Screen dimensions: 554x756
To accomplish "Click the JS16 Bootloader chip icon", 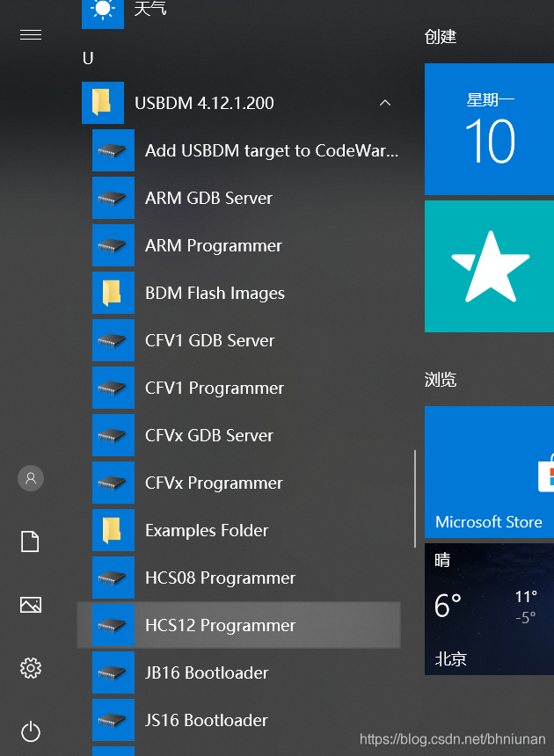I will click(x=113, y=720).
